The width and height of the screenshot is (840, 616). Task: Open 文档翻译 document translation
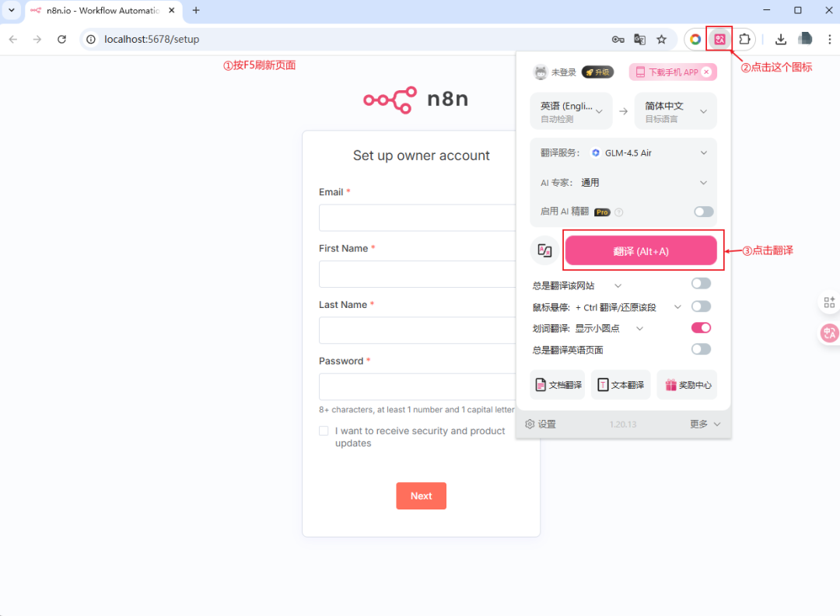click(x=558, y=384)
